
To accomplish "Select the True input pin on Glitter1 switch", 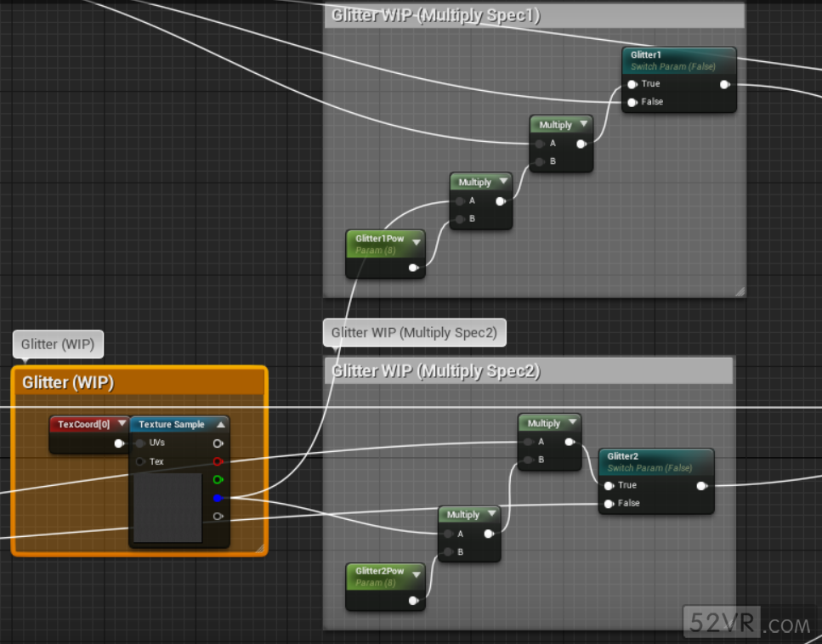I will tap(632, 84).
